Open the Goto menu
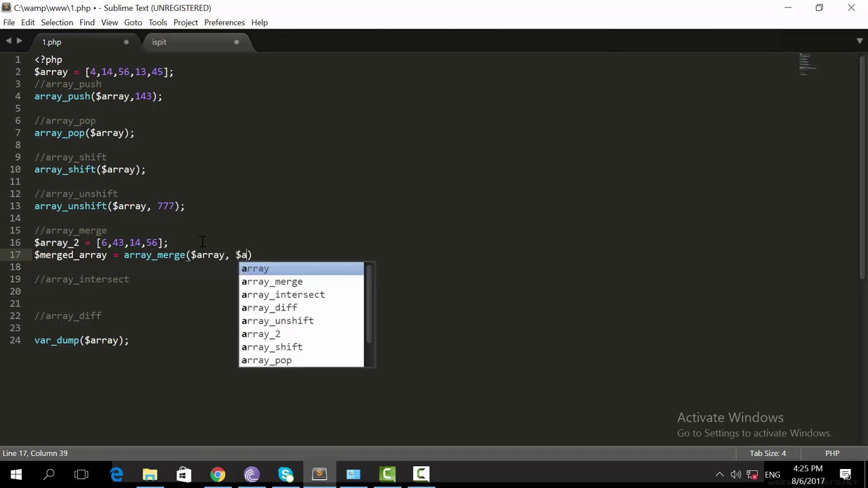Screen dimensions: 868x488 133,22
